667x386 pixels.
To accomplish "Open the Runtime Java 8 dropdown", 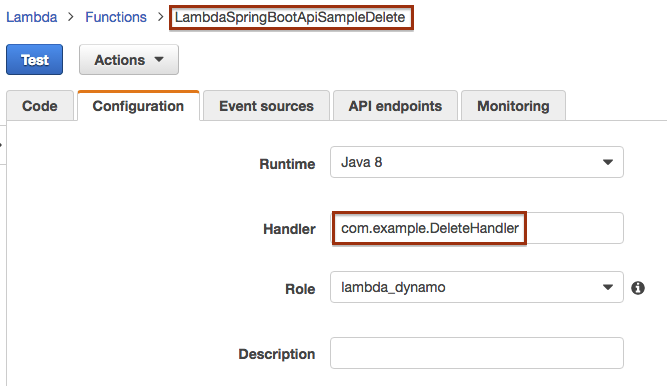I will point(477,162).
